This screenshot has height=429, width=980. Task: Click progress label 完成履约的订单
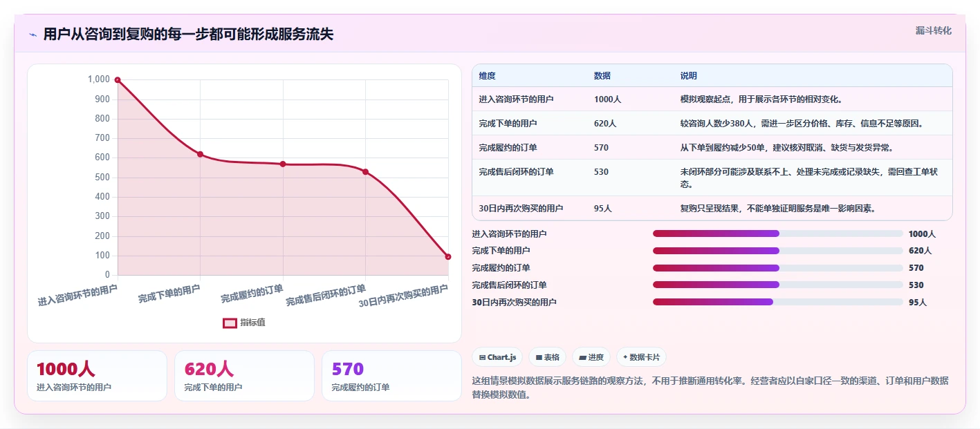tap(501, 268)
